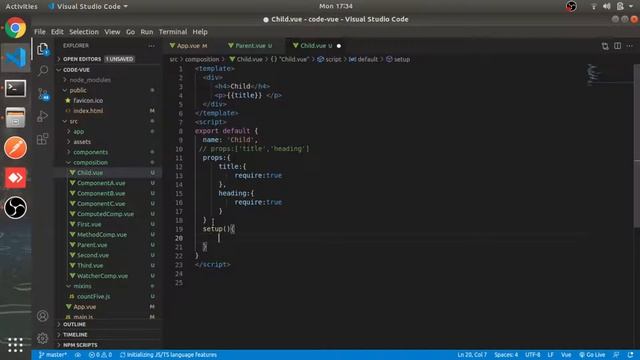Click setup in the breadcrumb
The height and width of the screenshot is (360, 640).
click(x=398, y=59)
